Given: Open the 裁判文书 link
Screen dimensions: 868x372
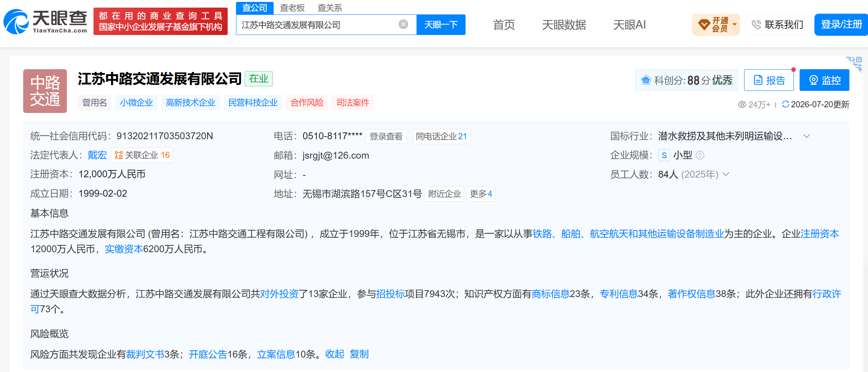Looking at the screenshot, I should tap(145, 355).
